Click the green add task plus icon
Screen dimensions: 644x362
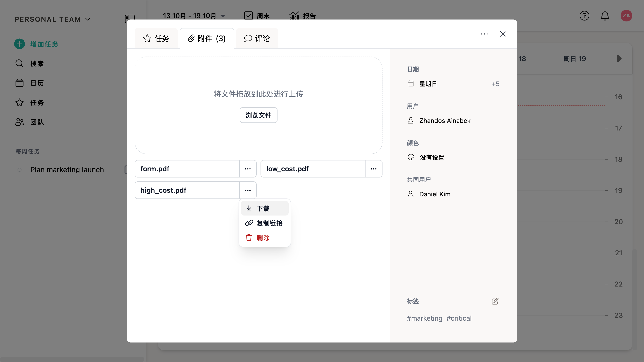tap(20, 44)
